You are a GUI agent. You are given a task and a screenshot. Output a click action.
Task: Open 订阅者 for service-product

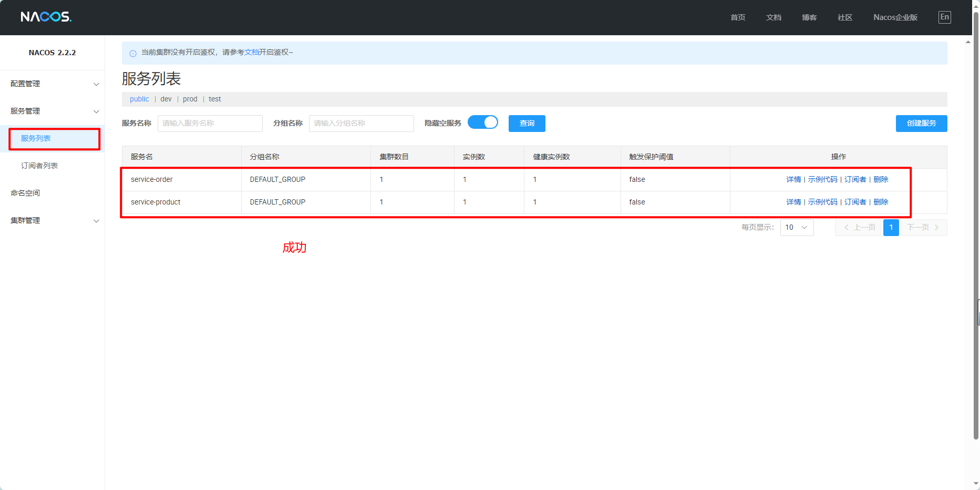coord(855,202)
